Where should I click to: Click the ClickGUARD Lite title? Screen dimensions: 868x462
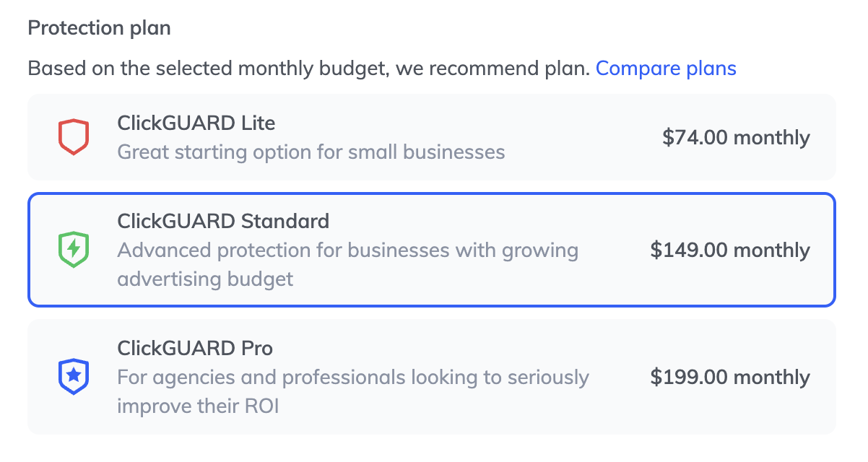(196, 123)
